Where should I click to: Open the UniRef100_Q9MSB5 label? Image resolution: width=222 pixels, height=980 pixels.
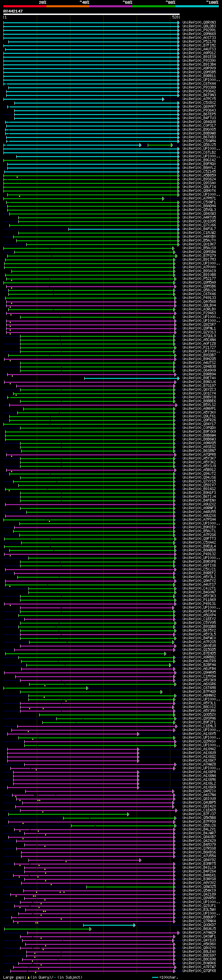click(x=199, y=72)
